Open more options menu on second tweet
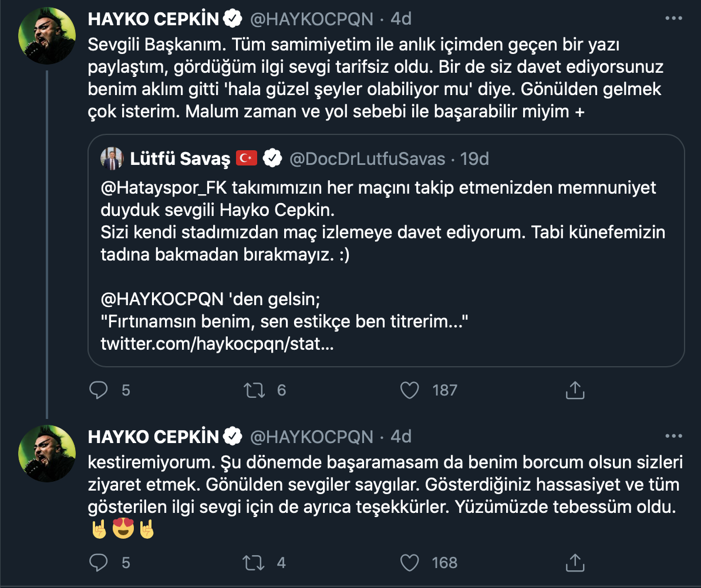The image size is (701, 588). (x=673, y=436)
